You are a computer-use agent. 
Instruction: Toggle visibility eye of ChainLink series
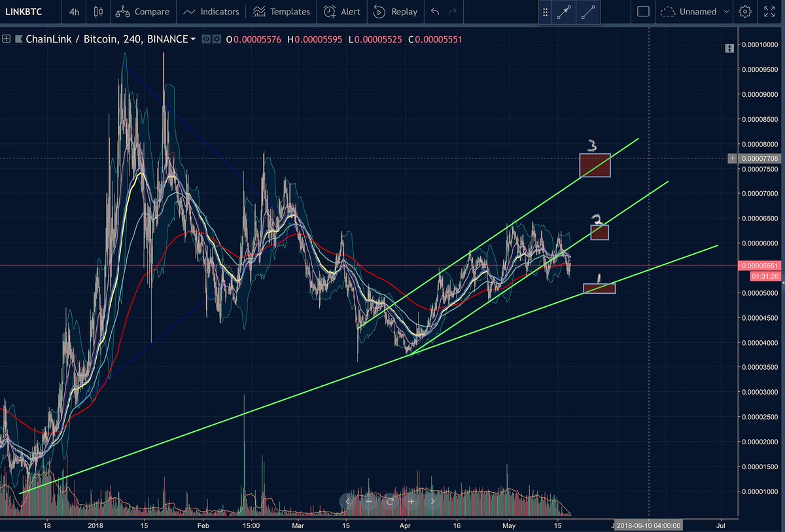[206, 39]
